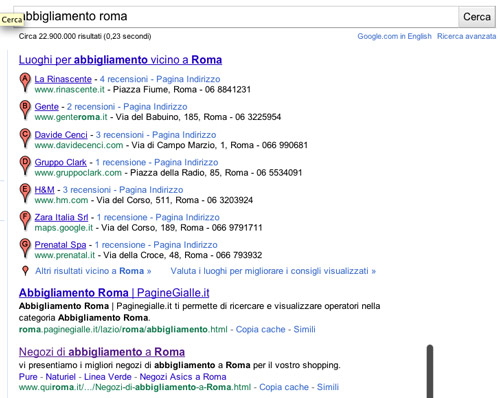Open Negozi di abbigliamento a Roma result
The image size is (500, 398).
pyautogui.click(x=102, y=352)
